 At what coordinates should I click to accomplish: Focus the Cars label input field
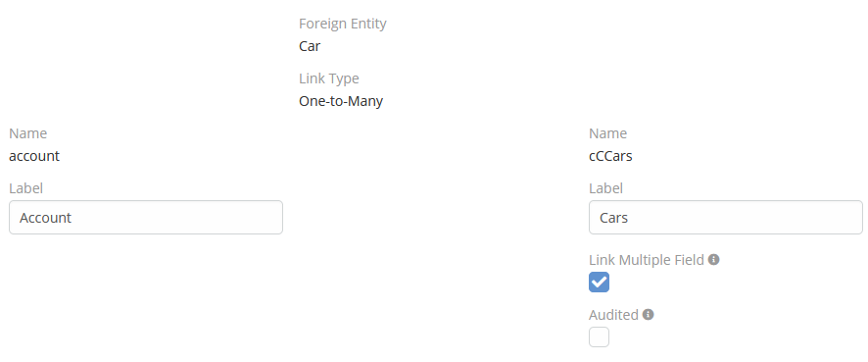[x=725, y=218]
